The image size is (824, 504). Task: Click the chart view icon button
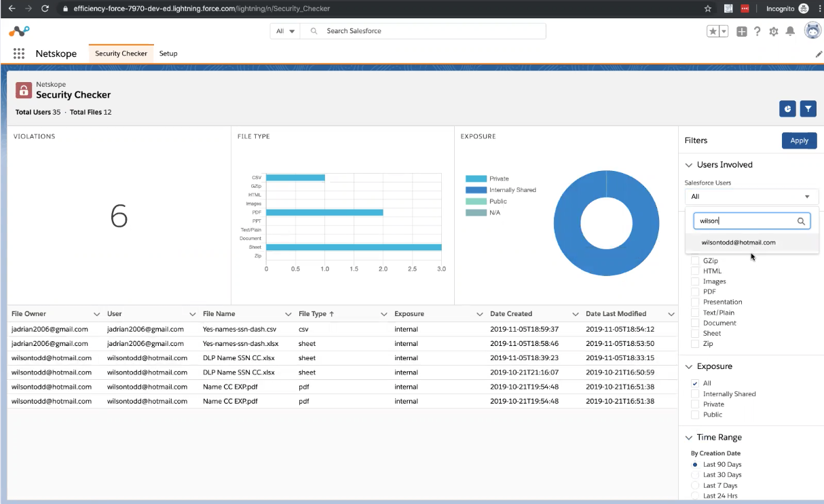point(787,109)
